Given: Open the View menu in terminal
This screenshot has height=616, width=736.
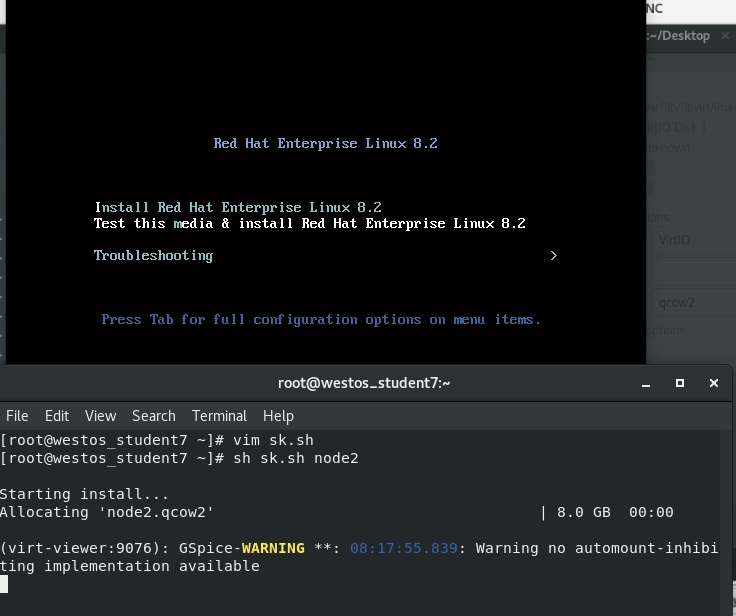Looking at the screenshot, I should point(100,416).
